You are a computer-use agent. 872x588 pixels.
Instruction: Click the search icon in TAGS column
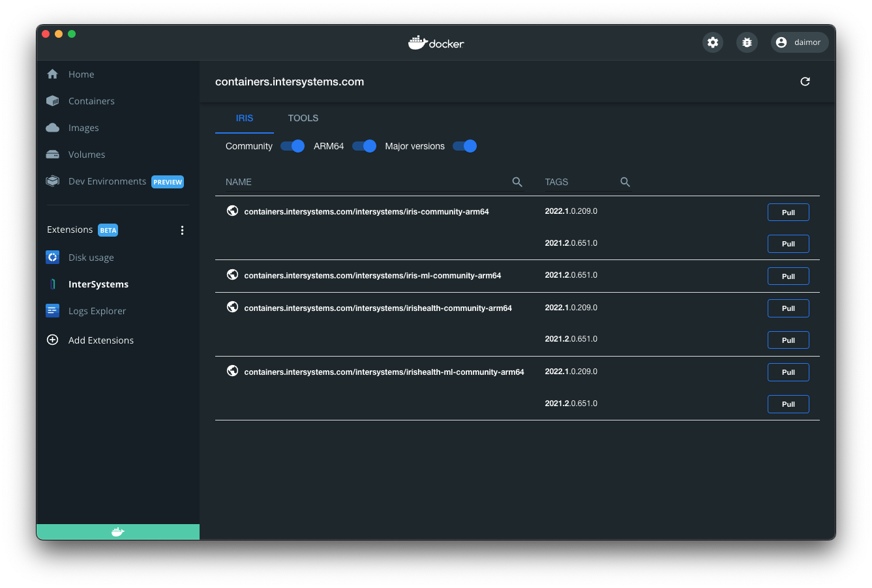[625, 182]
